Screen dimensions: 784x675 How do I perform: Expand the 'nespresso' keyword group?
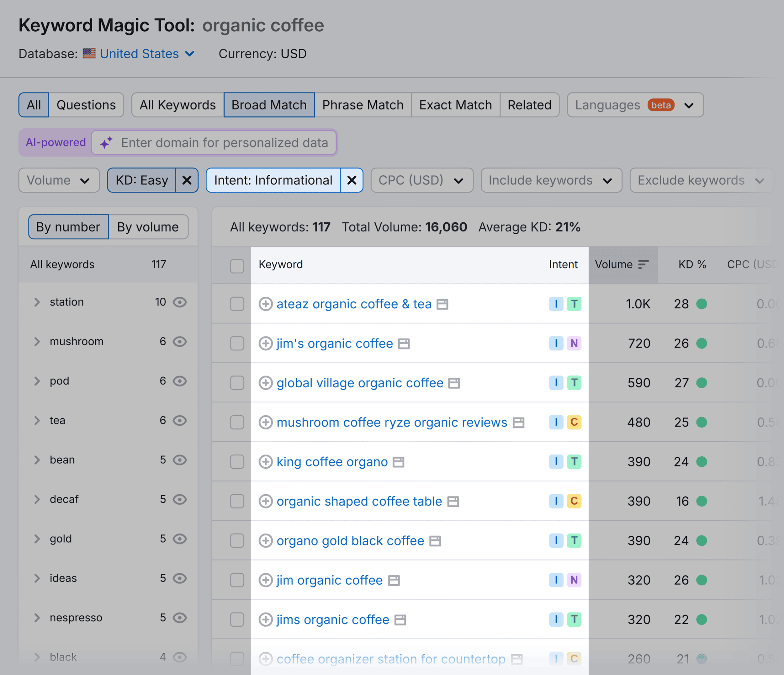coord(37,618)
